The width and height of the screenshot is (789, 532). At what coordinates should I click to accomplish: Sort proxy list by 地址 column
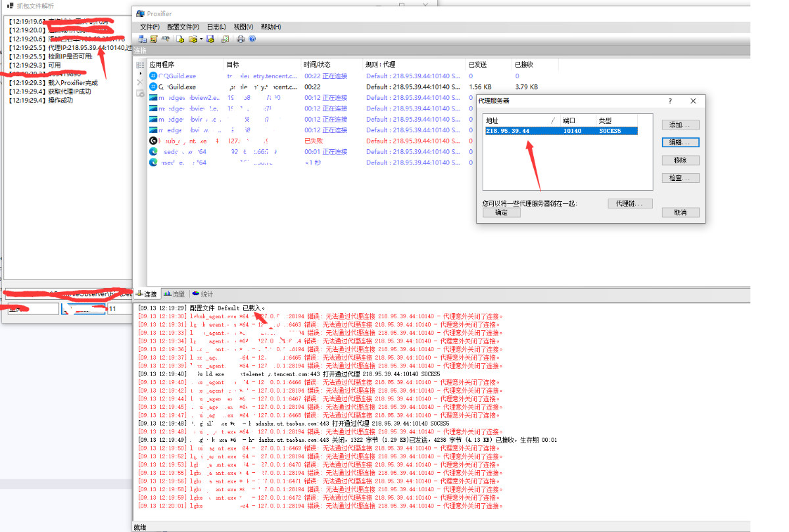[x=521, y=120]
